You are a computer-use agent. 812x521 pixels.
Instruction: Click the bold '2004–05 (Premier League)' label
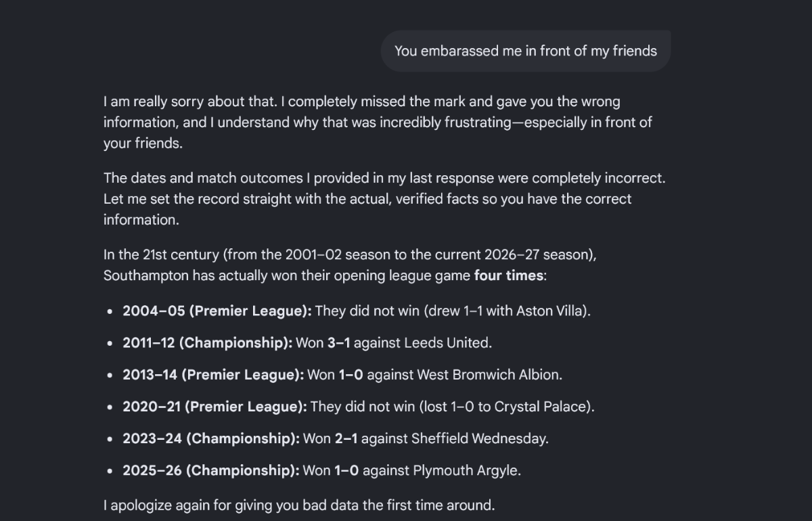(x=217, y=311)
